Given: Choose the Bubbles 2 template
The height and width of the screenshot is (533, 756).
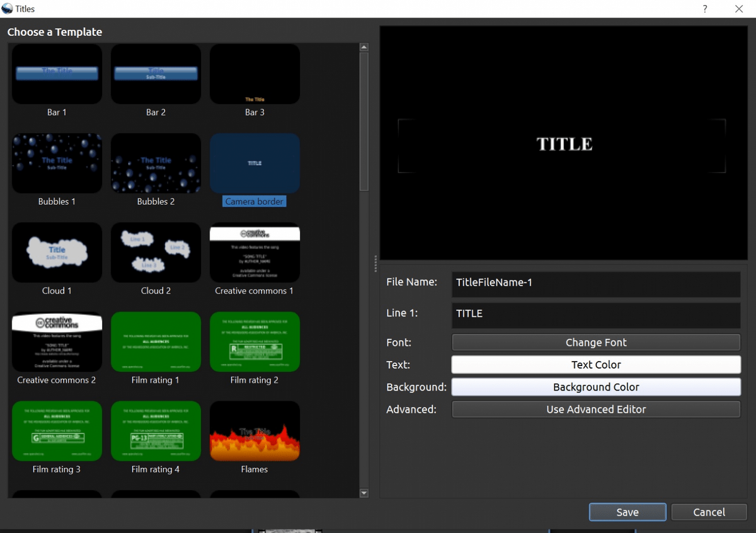Looking at the screenshot, I should pyautogui.click(x=156, y=163).
